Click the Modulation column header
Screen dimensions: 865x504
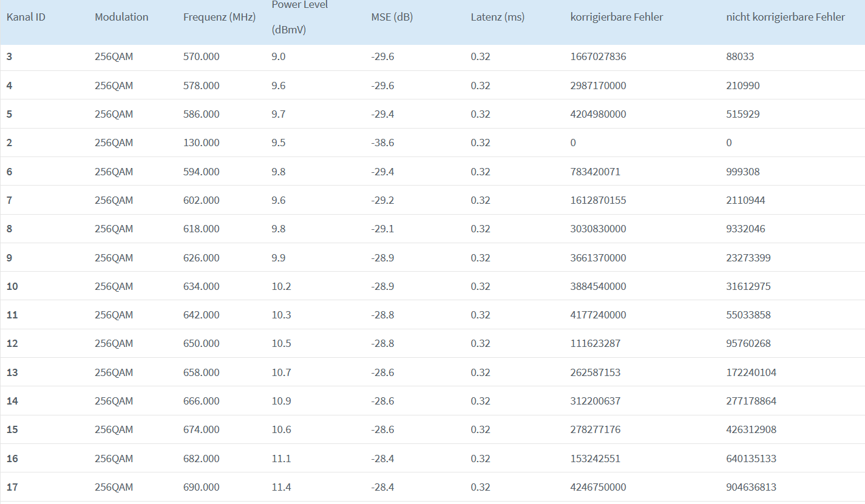point(121,17)
